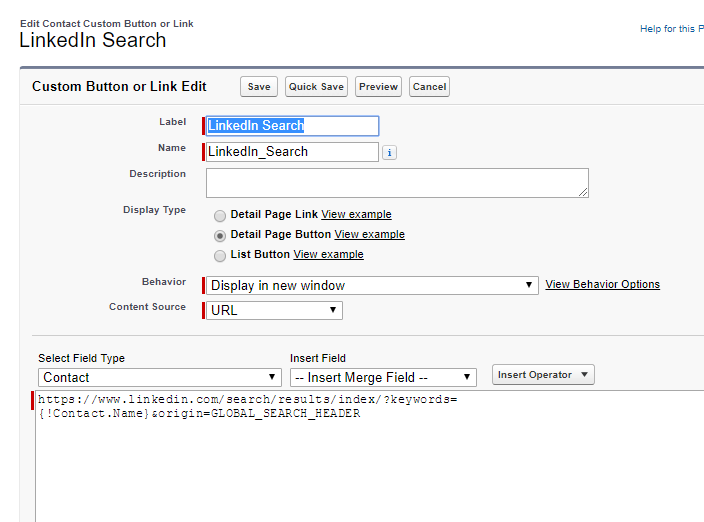The width and height of the screenshot is (704, 522).
Task: Preview the custom button
Action: pyautogui.click(x=378, y=87)
